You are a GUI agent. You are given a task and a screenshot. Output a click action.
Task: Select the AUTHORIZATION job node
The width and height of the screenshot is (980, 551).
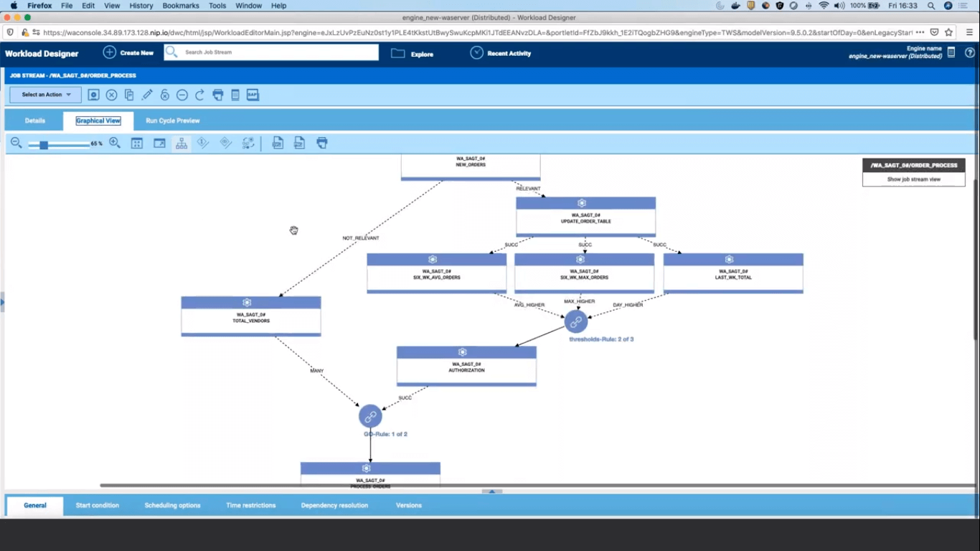click(466, 367)
